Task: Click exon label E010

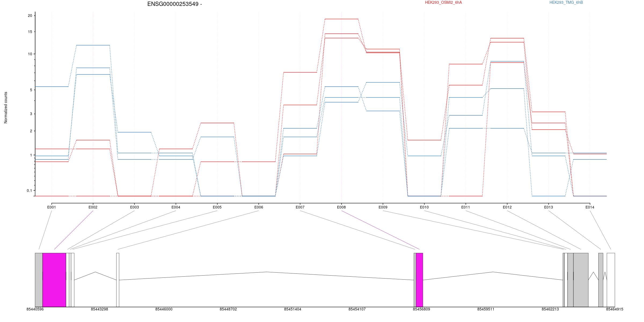Action: click(424, 207)
